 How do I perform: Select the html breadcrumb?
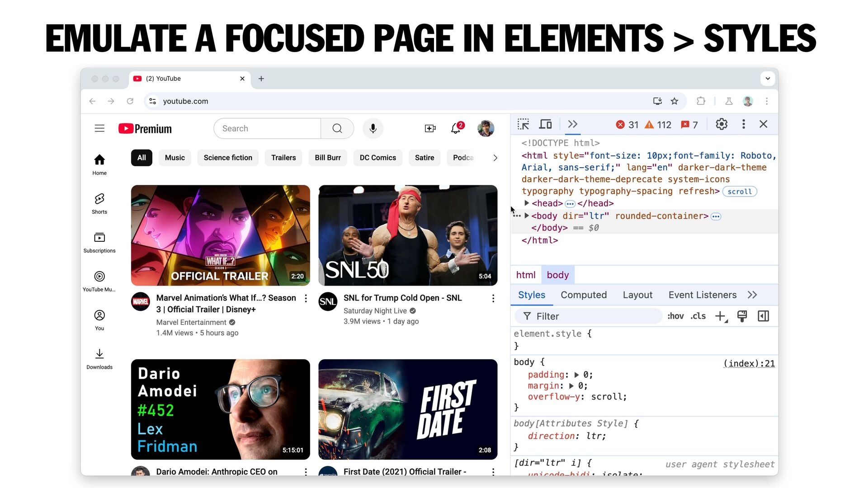[526, 275]
